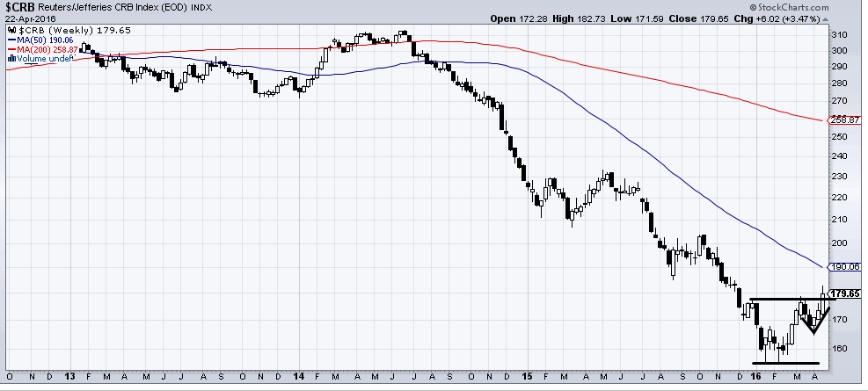868x391 pixels.
Task: Click the blue 190.06 price tag on the axis
Action: point(845,266)
